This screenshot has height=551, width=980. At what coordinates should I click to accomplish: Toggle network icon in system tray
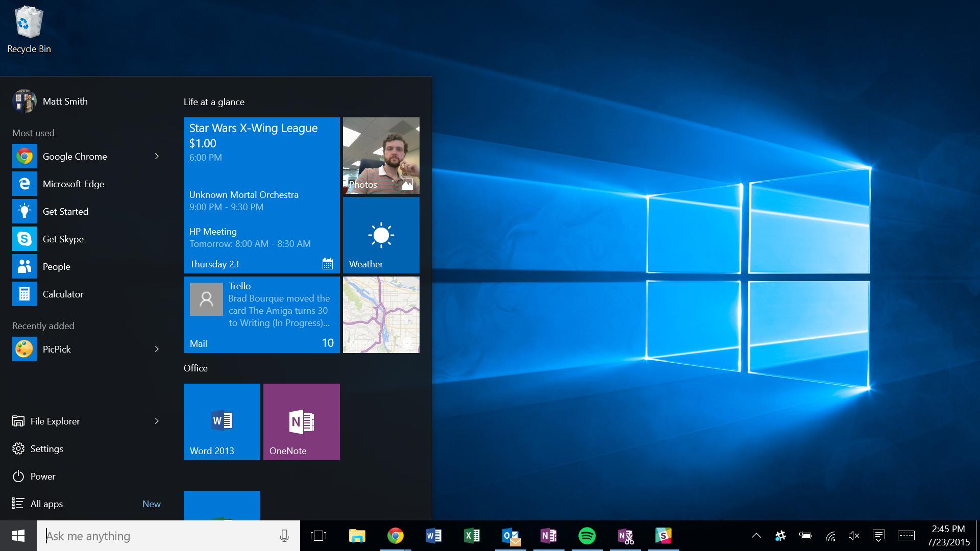[x=830, y=536]
